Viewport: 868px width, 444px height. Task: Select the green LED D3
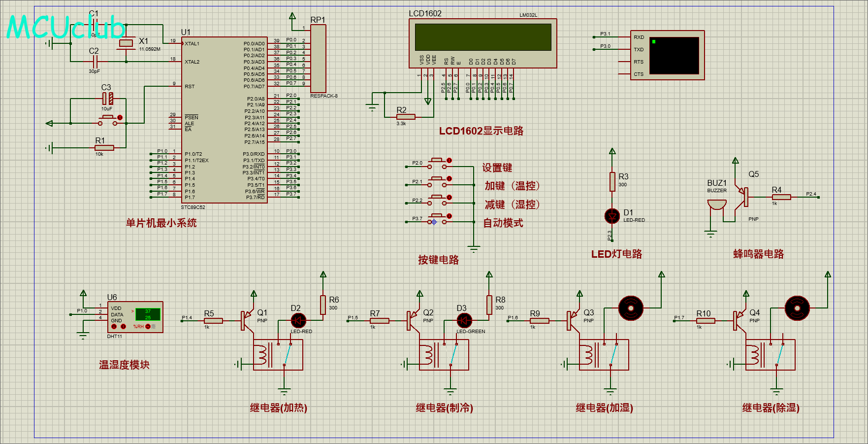click(464, 321)
